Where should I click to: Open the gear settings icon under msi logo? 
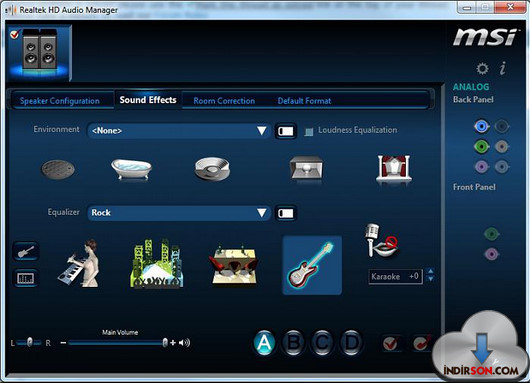[482, 69]
